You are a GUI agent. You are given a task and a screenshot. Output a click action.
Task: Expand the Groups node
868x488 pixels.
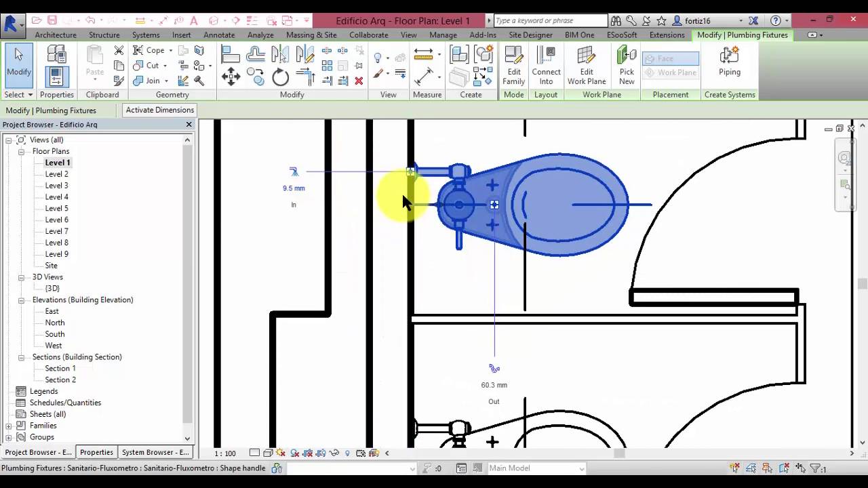point(9,437)
